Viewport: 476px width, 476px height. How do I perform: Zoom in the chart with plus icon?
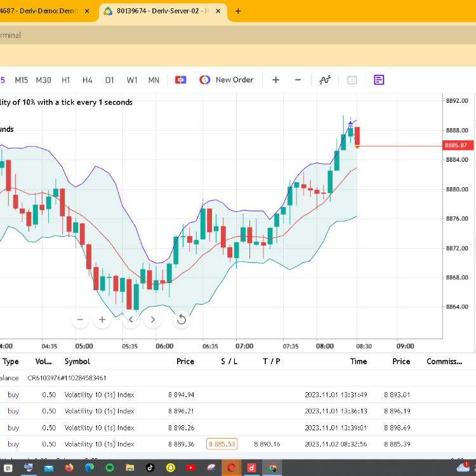275,80
